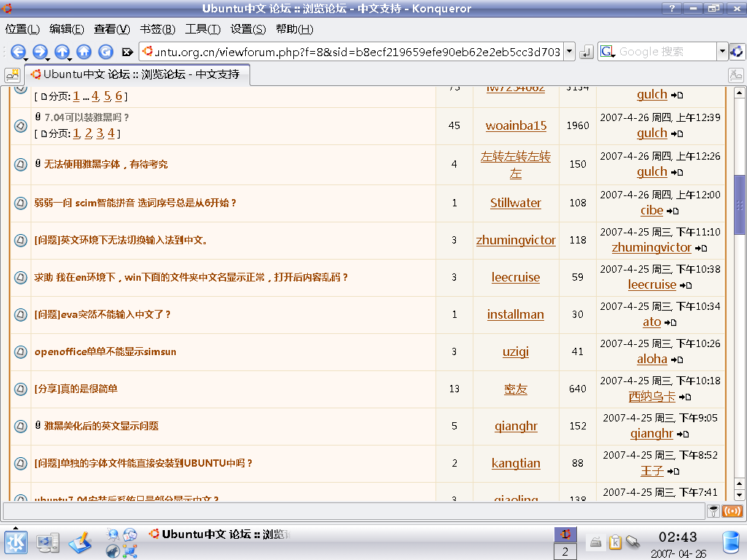747x560 pixels.
Task: Open the 帮助(H) menu
Action: tap(295, 29)
